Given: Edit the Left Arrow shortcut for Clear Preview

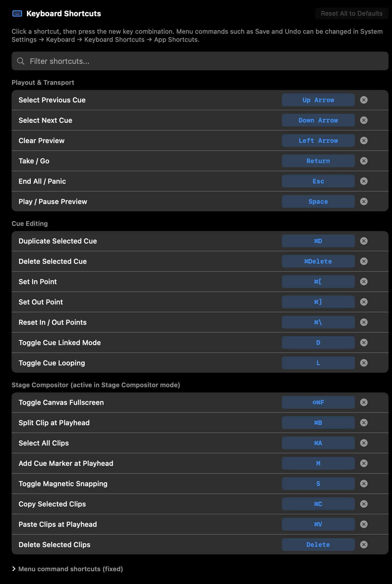Looking at the screenshot, I should (318, 140).
